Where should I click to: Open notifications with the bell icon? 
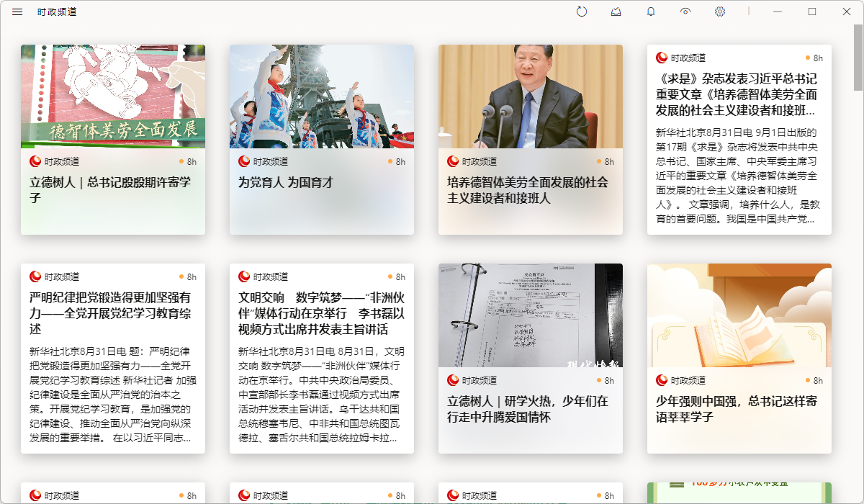(x=651, y=12)
